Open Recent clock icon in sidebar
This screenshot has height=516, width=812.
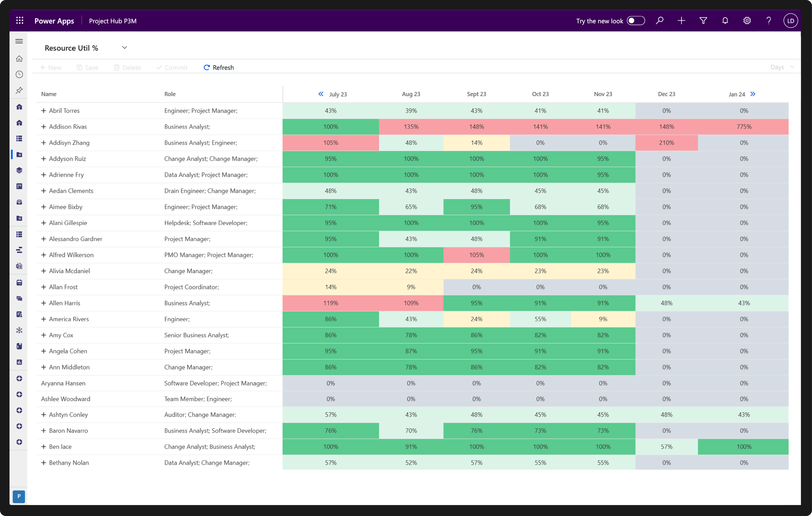coord(19,75)
